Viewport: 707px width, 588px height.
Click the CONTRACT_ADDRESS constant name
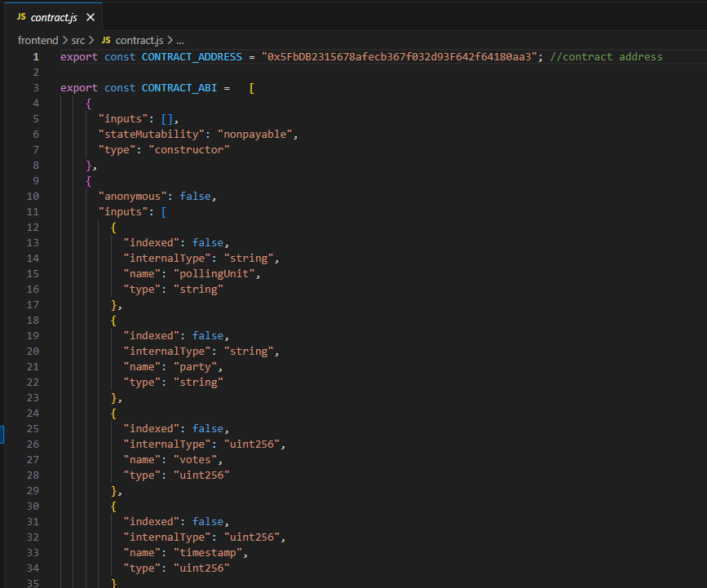tap(192, 57)
